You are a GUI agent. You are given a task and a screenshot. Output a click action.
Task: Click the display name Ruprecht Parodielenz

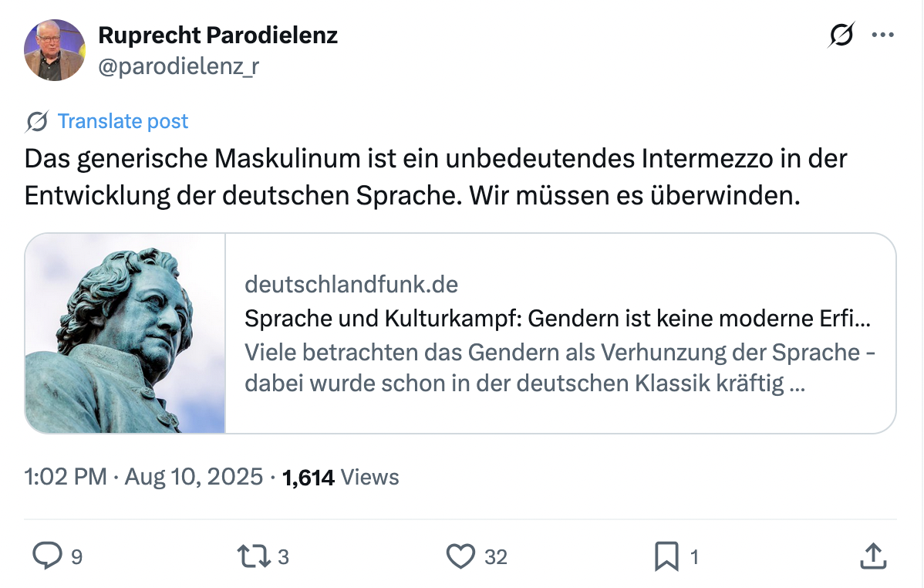(x=218, y=35)
